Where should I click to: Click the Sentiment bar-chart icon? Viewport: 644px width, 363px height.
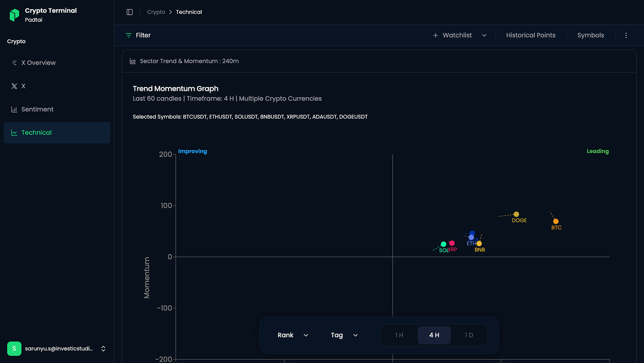pos(15,109)
